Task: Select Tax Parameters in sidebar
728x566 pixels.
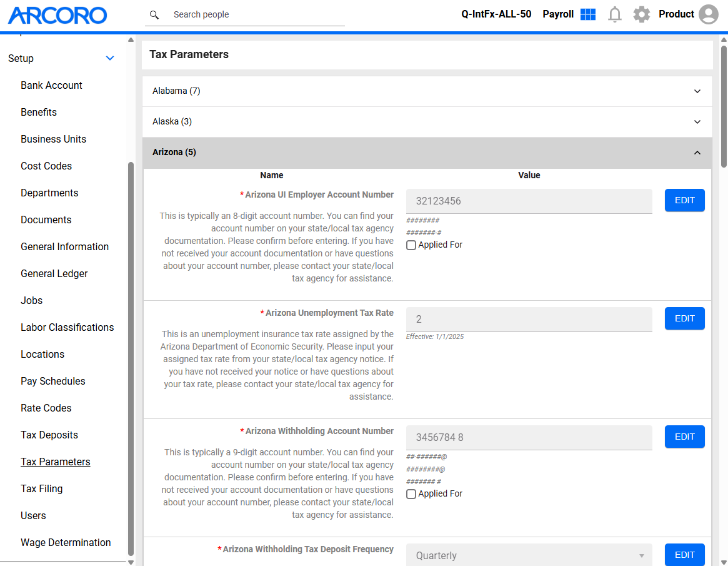Action: 55,463
